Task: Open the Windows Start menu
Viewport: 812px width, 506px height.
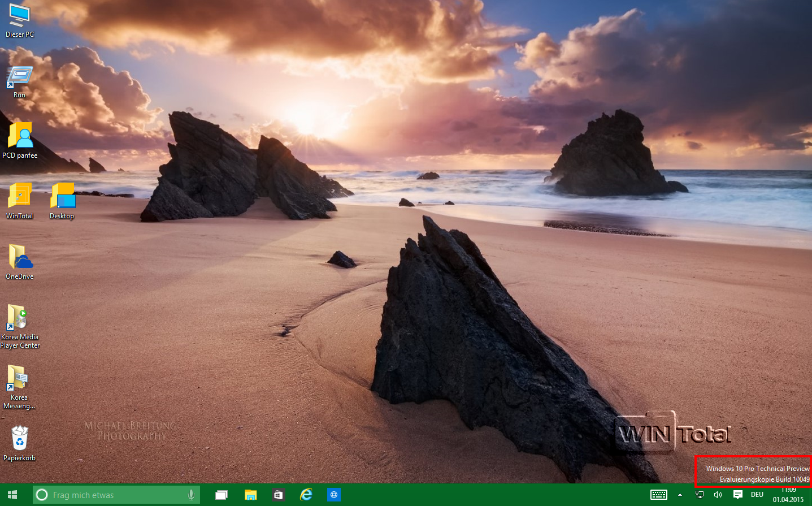Action: pyautogui.click(x=12, y=495)
